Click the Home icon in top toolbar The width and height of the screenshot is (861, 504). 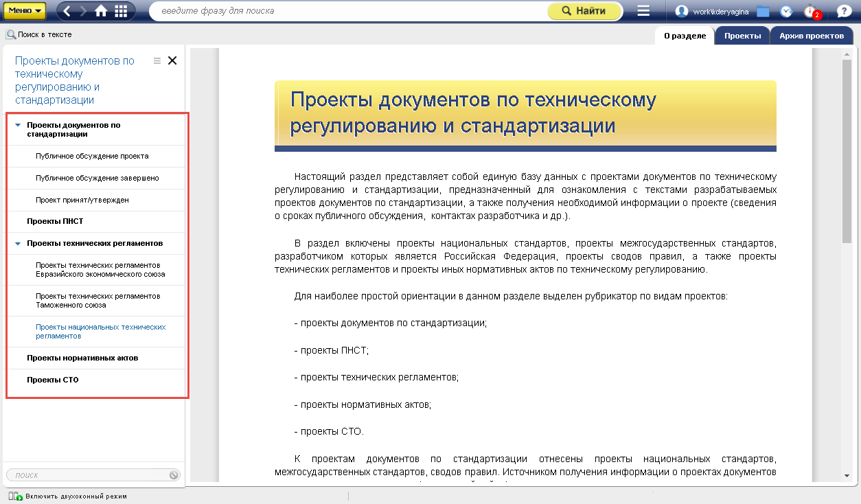[x=101, y=11]
